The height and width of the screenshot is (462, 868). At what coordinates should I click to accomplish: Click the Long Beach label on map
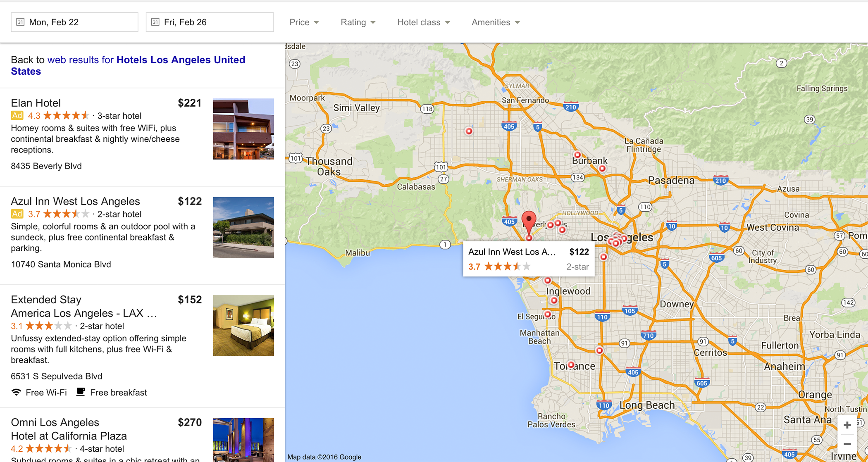point(647,405)
